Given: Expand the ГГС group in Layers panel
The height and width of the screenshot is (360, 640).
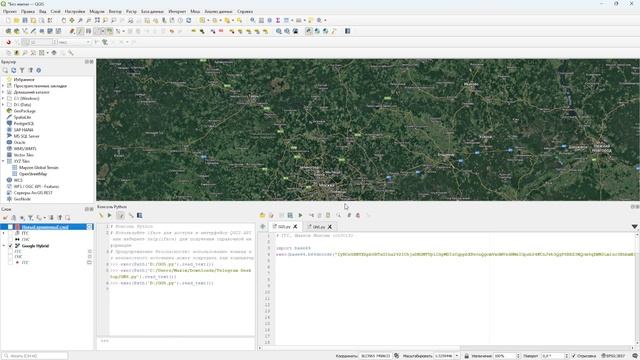Looking at the screenshot, I should point(4,233).
